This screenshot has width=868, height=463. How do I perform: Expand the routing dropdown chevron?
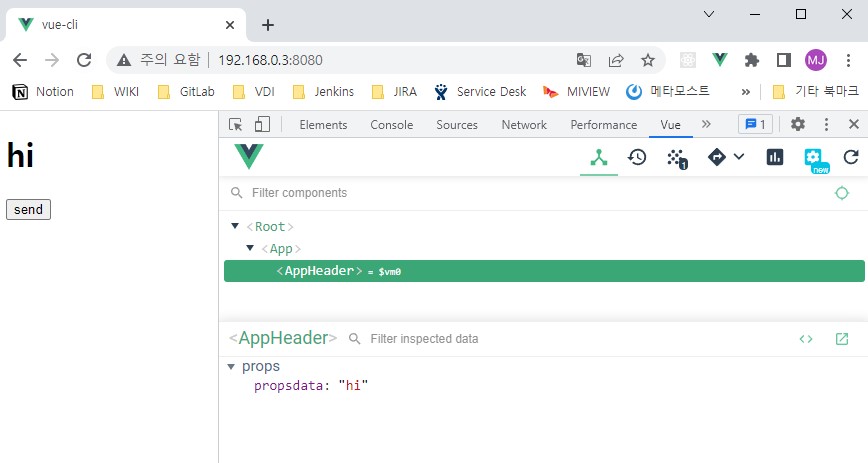click(x=739, y=157)
